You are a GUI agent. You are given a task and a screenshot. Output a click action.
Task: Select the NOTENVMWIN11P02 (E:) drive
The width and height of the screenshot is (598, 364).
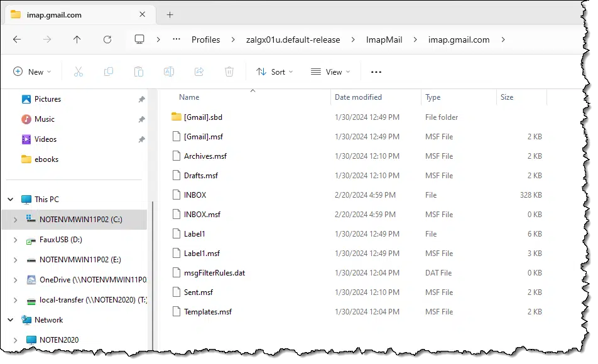point(80,260)
